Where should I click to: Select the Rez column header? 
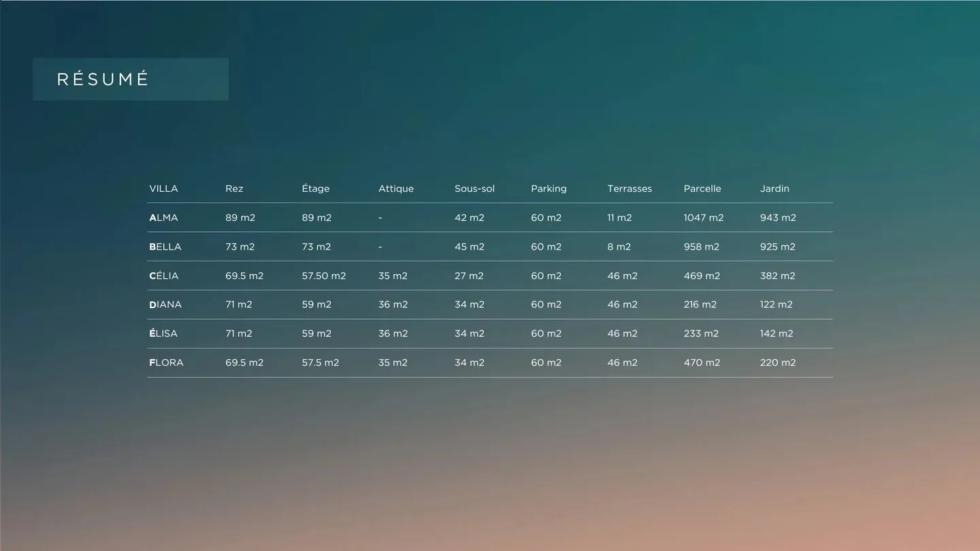pos(234,188)
